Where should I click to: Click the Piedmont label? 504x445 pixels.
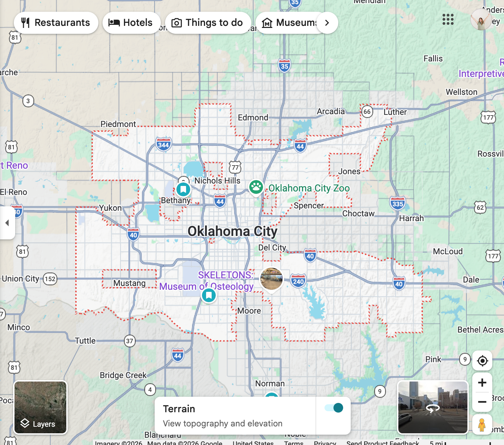tap(118, 124)
